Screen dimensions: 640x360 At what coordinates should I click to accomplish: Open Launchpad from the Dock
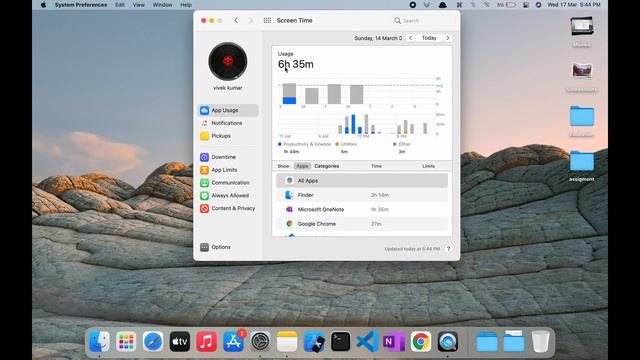pyautogui.click(x=126, y=341)
